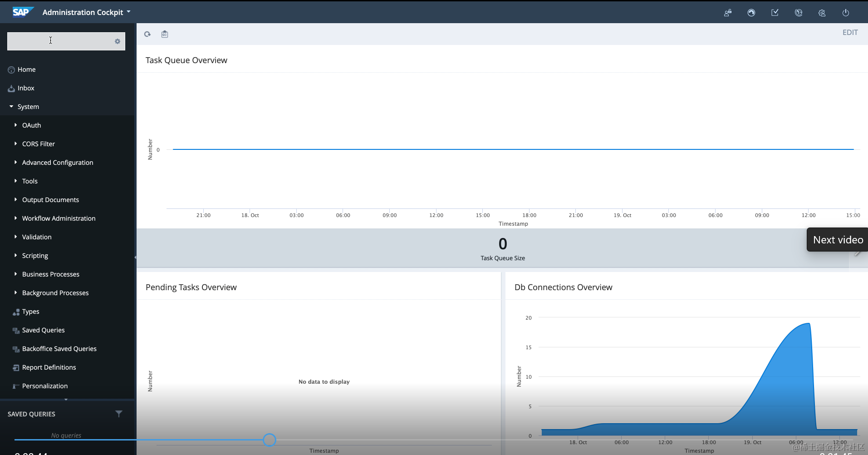Click the circular gauge icon in header

point(751,13)
